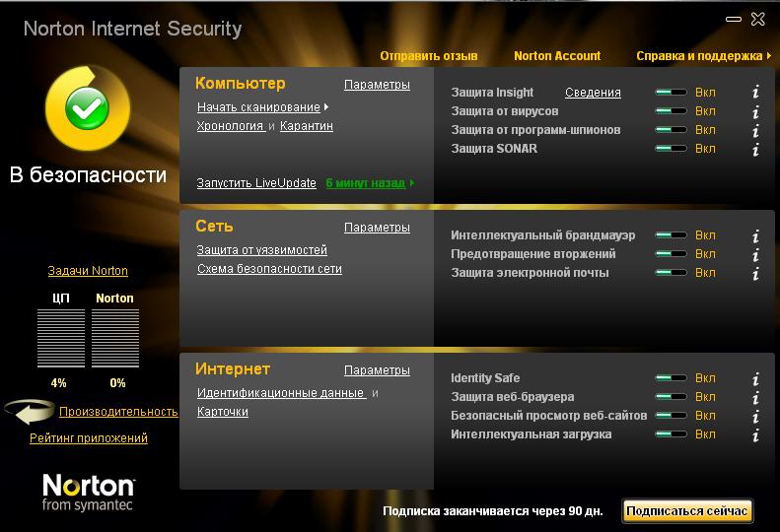Open Отправить отзыв in top menu
This screenshot has height=532, width=780.
point(428,56)
